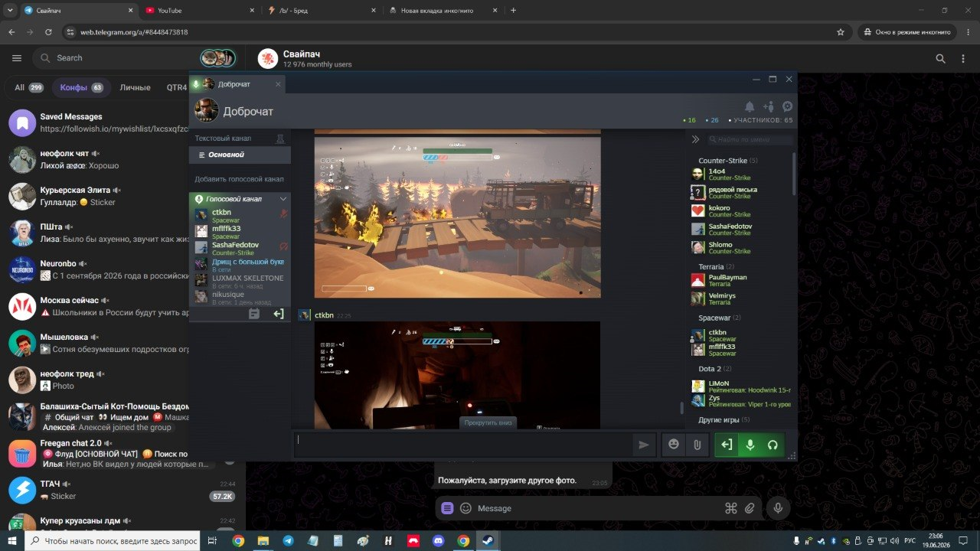The image size is (980, 551).
Task: Collapse the Steam member list with double chevron
Action: pyautogui.click(x=695, y=139)
